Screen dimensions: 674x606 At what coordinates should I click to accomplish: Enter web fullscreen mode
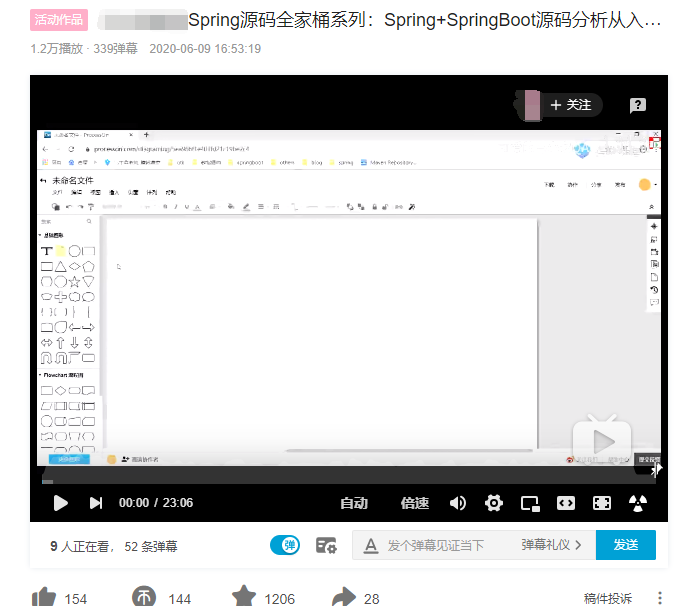(602, 503)
